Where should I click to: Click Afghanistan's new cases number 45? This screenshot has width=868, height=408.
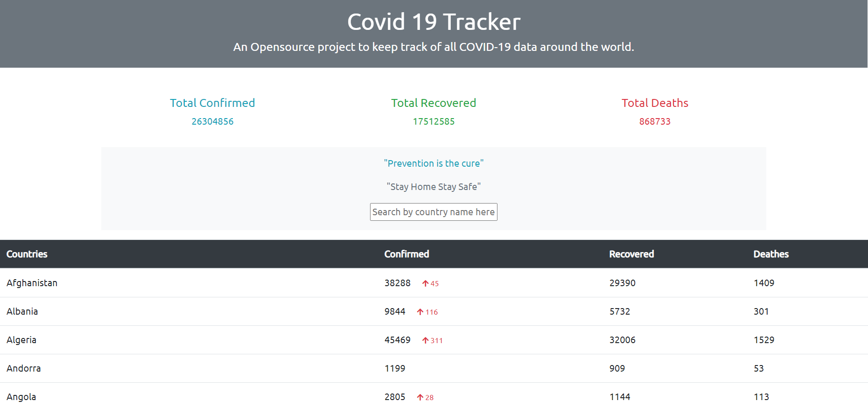tap(434, 283)
